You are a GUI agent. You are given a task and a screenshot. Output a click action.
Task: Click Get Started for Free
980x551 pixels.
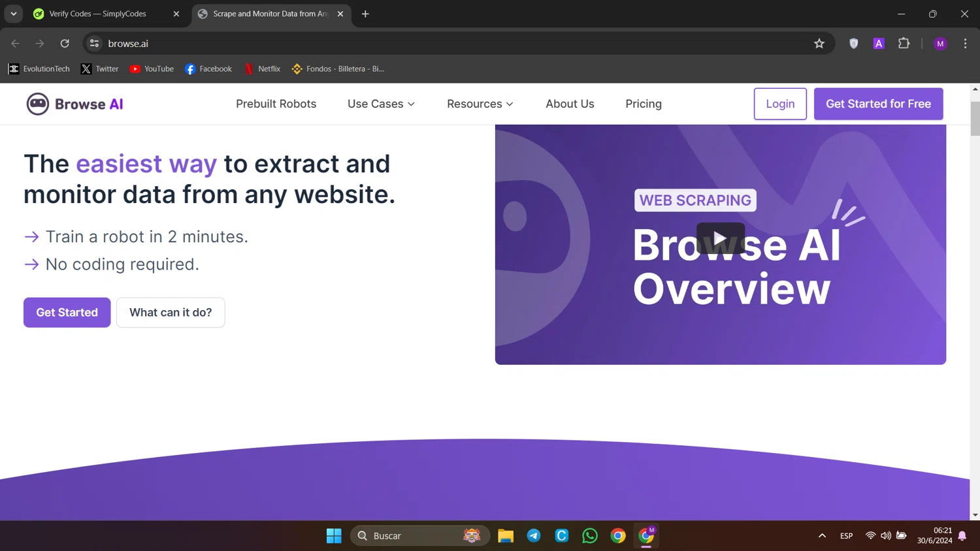878,104
